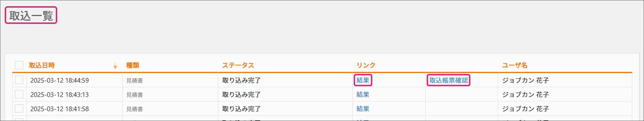Screen dimensions: 644x121
Task: Click the 2025-03-12 18:44:59 date cell
Action: 59,80
